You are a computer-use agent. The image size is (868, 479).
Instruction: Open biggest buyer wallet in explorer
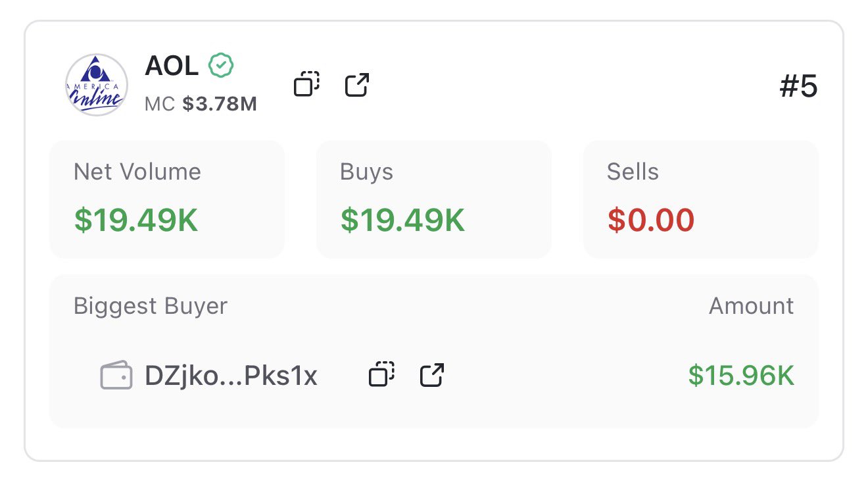click(x=432, y=374)
